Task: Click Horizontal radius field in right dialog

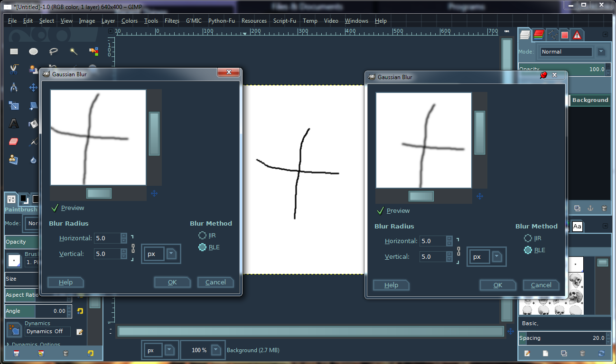Action: point(433,241)
